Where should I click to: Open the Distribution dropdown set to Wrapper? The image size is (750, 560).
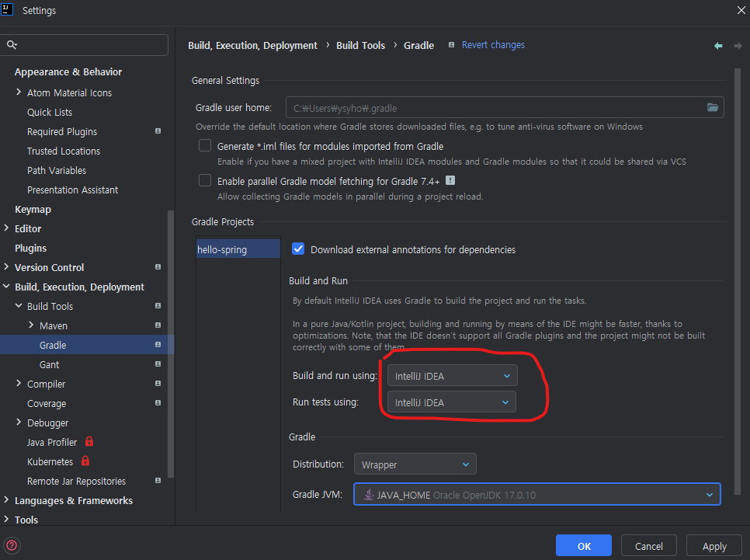pyautogui.click(x=415, y=464)
